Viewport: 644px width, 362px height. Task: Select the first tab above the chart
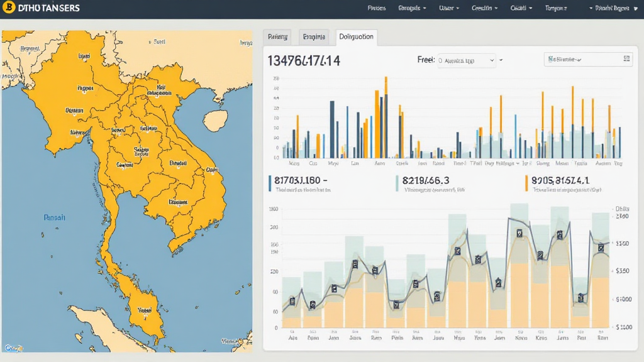pos(277,37)
